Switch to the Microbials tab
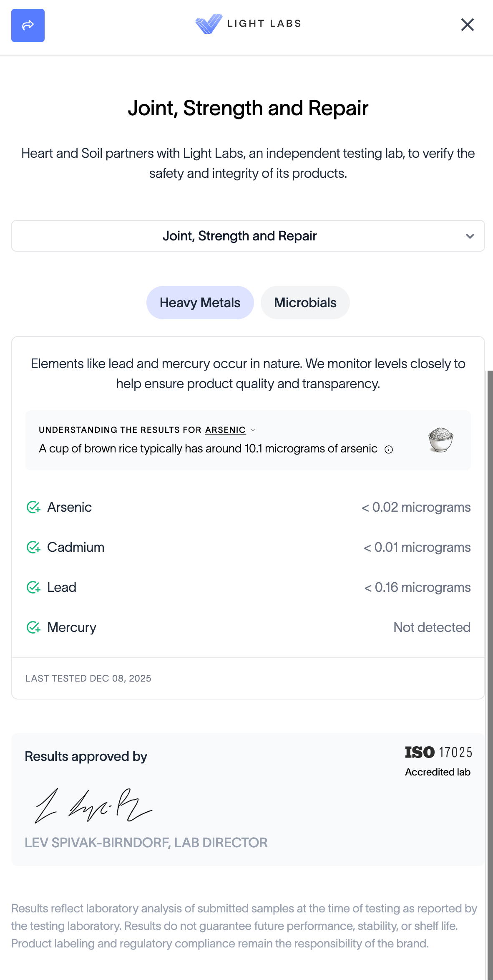 pos(305,303)
